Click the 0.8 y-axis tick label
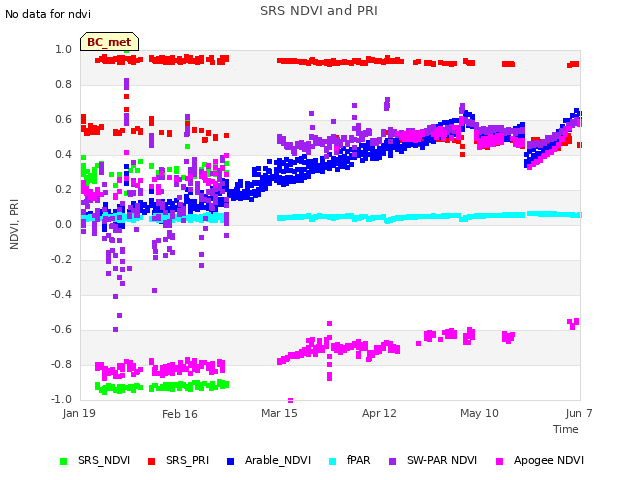This screenshot has height=480, width=640. tap(64, 84)
